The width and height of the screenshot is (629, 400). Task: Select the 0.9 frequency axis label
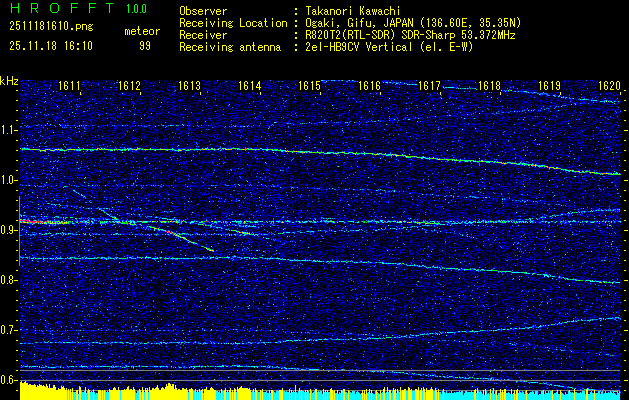(9, 230)
